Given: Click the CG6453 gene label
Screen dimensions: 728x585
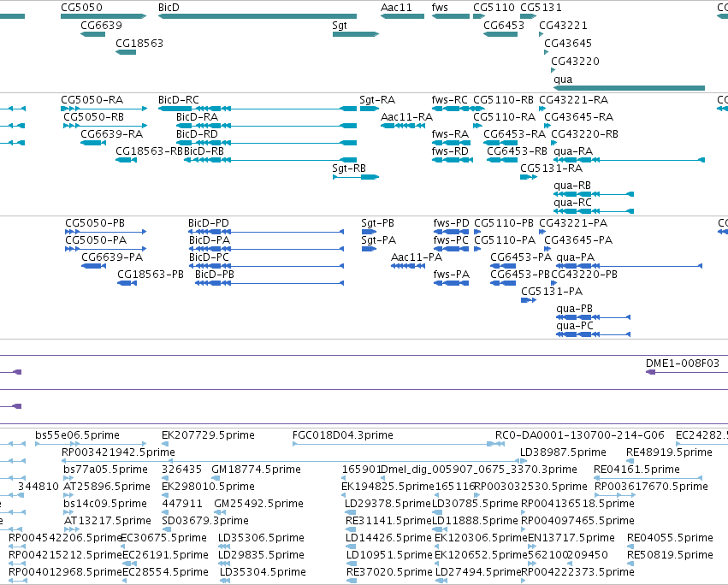Looking at the screenshot, I should [504, 26].
